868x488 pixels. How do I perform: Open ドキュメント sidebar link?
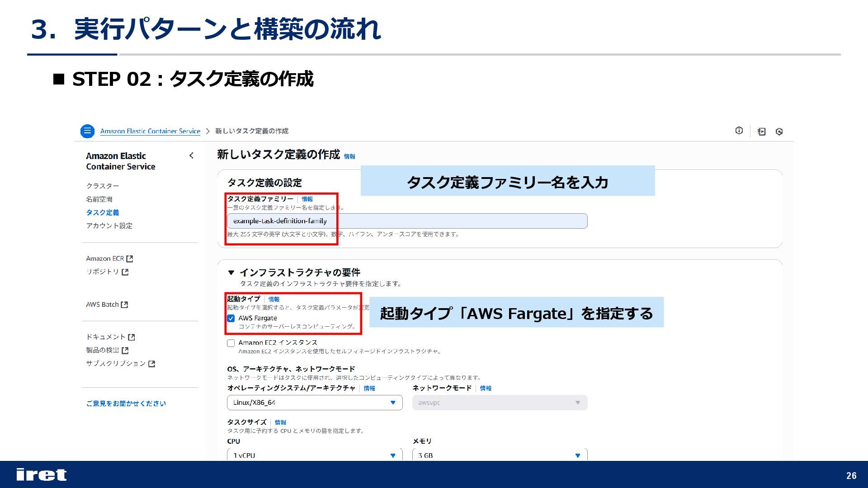pos(106,337)
